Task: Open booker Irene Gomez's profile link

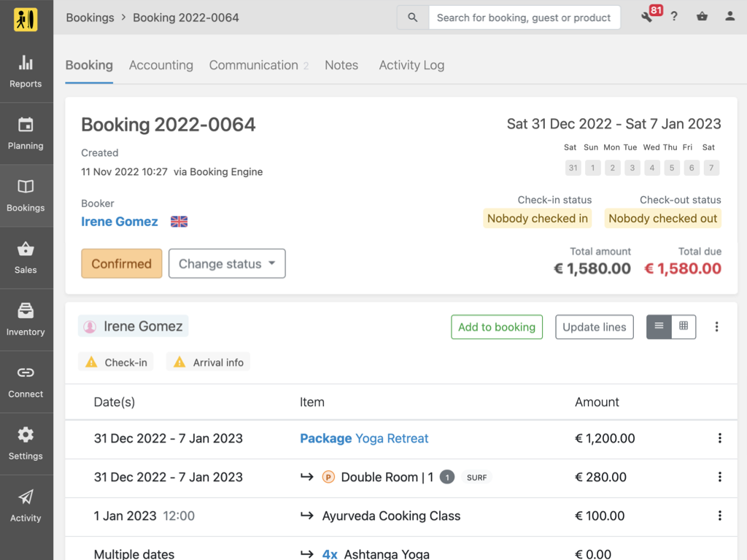Action: (119, 222)
